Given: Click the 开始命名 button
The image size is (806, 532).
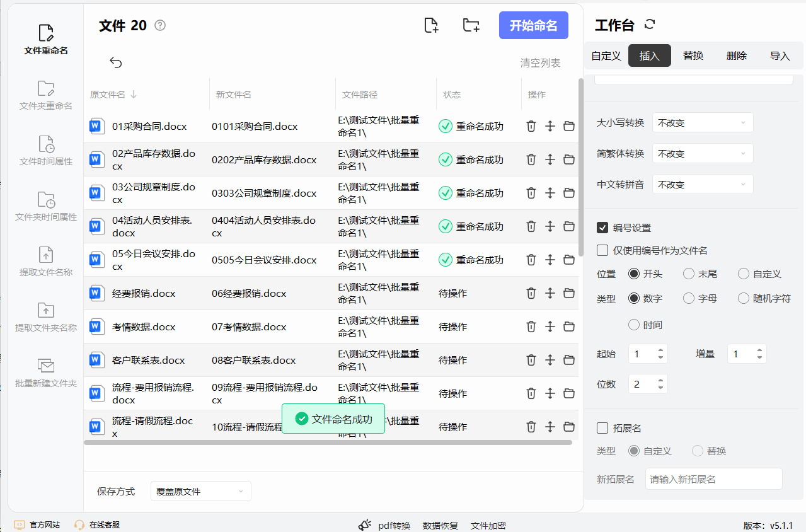Looking at the screenshot, I should pos(533,25).
